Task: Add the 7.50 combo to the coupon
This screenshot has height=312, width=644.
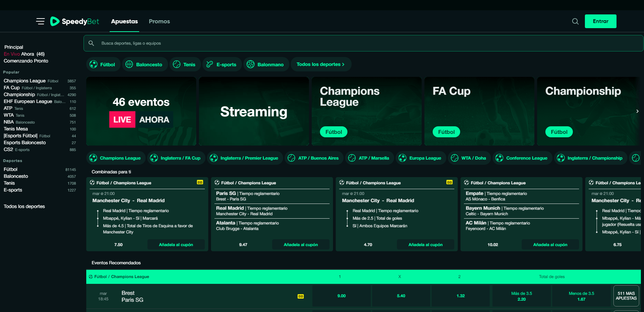Action: 176,245
